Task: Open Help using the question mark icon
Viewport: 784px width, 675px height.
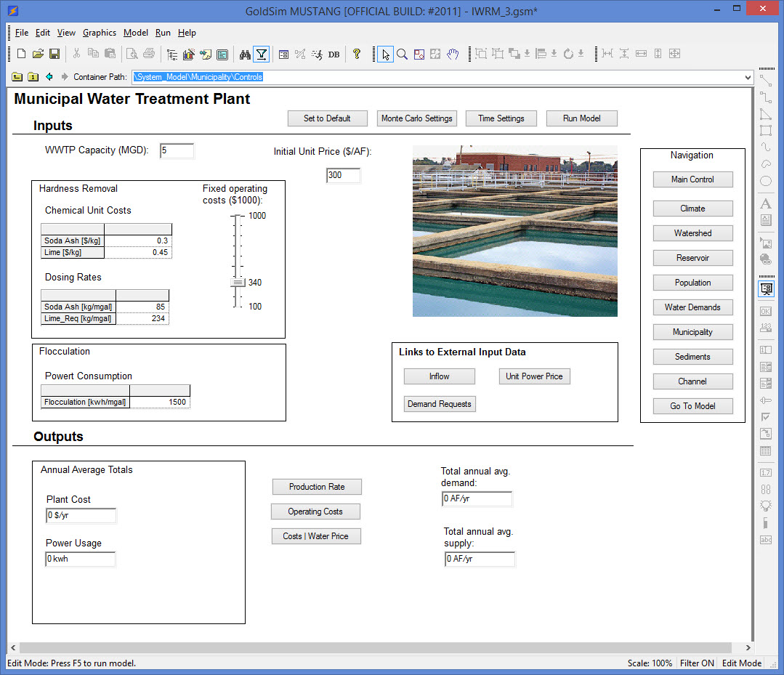Action: point(357,54)
